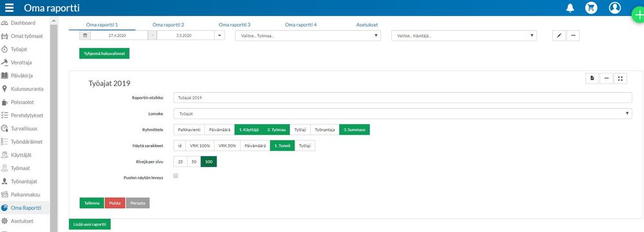Open date range dropdown arrow
Image resolution: width=644 pixels, height=232 pixels.
pos(220,35)
